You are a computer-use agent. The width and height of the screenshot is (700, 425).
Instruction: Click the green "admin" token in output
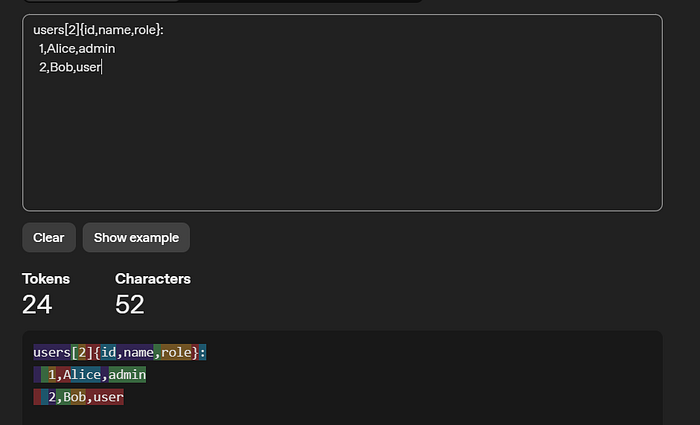click(x=127, y=375)
